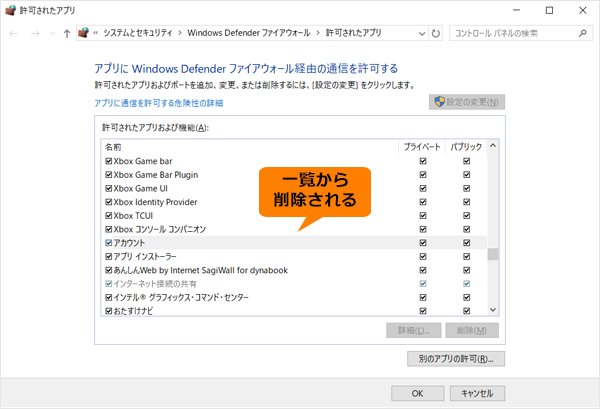Click the list scrollbar down arrow

pos(493,310)
